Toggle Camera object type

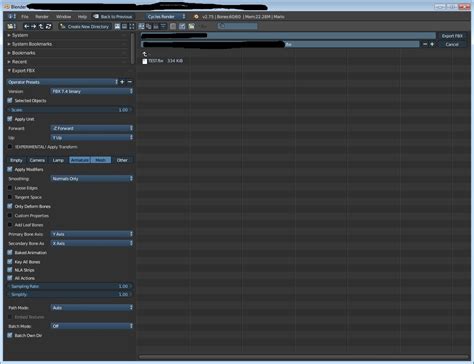37,160
